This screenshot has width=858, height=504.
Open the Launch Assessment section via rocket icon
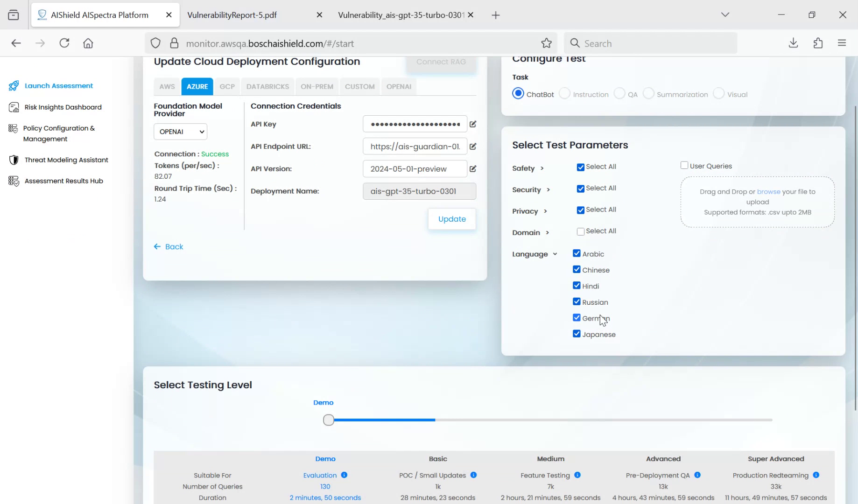pyautogui.click(x=14, y=85)
